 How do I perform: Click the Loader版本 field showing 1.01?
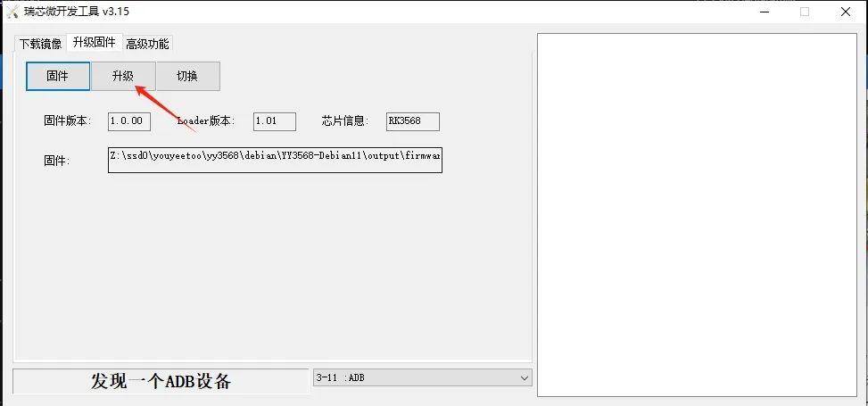click(x=275, y=121)
